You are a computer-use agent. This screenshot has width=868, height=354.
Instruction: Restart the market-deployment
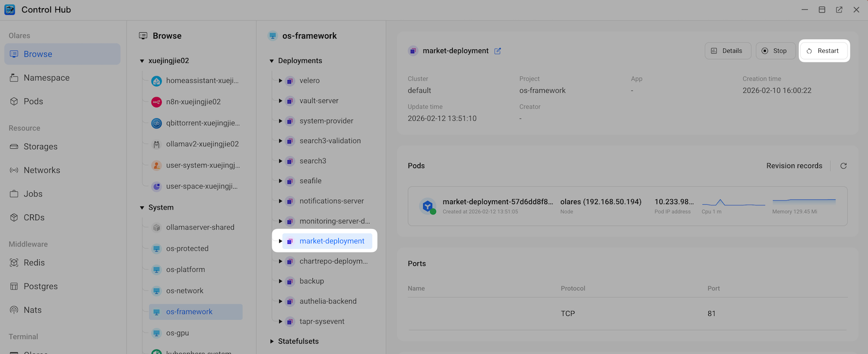[x=823, y=51]
